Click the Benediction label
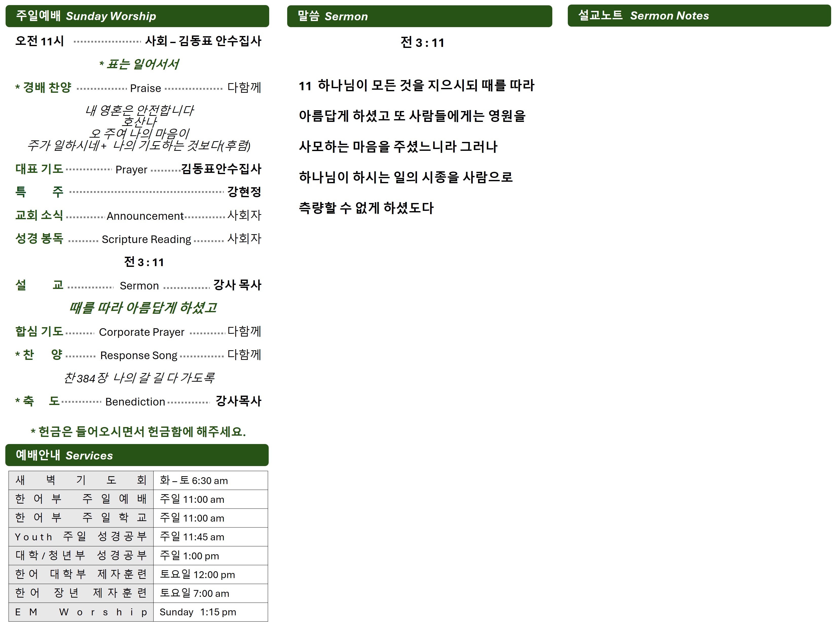840x627 pixels. [135, 401]
